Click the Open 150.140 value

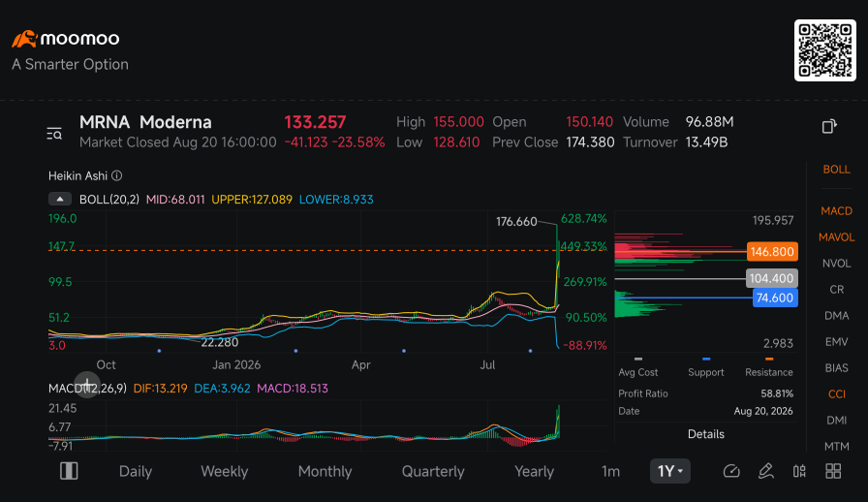(x=590, y=122)
